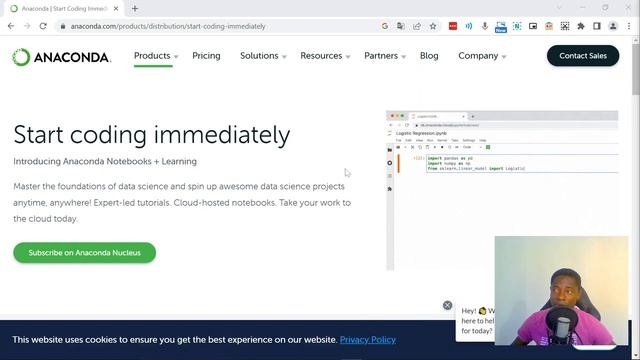Expand the Products menu
640x360 pixels.
click(x=156, y=56)
